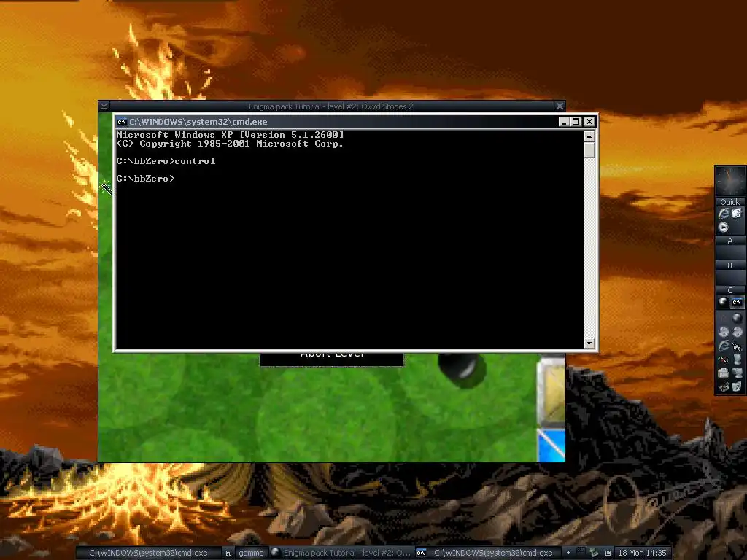
Task: Click the workspace icon left of gamma
Action: [x=228, y=553]
